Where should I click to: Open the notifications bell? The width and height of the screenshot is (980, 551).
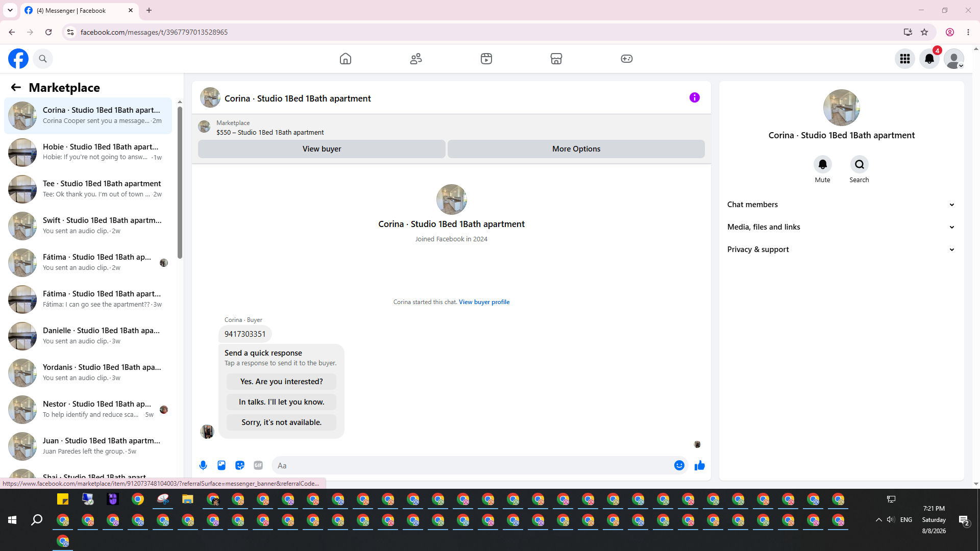929,59
